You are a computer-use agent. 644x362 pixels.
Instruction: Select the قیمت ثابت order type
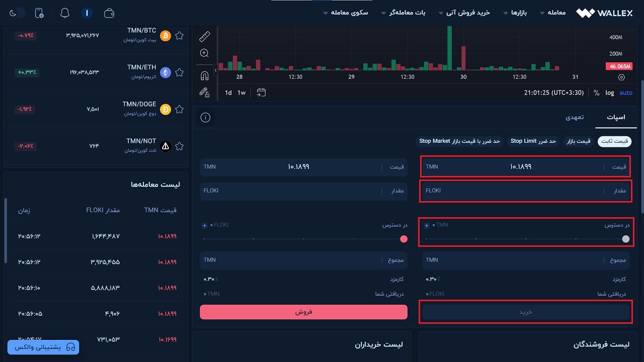tap(615, 141)
